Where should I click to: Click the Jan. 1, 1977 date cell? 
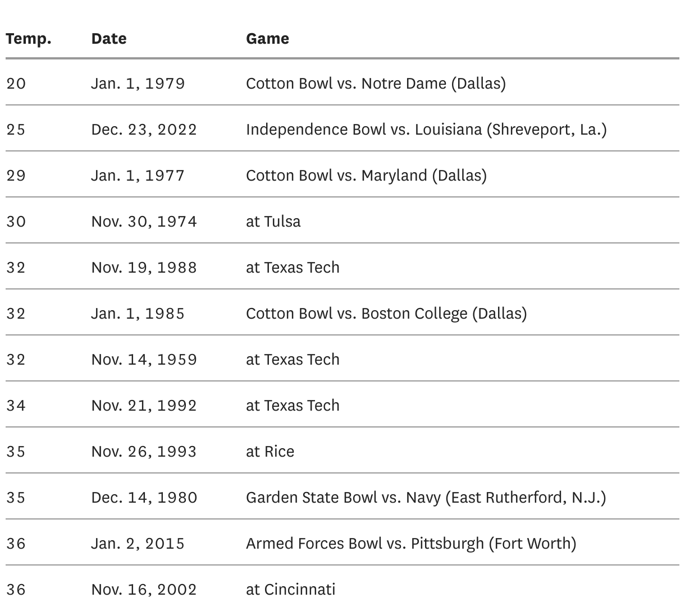[138, 176]
